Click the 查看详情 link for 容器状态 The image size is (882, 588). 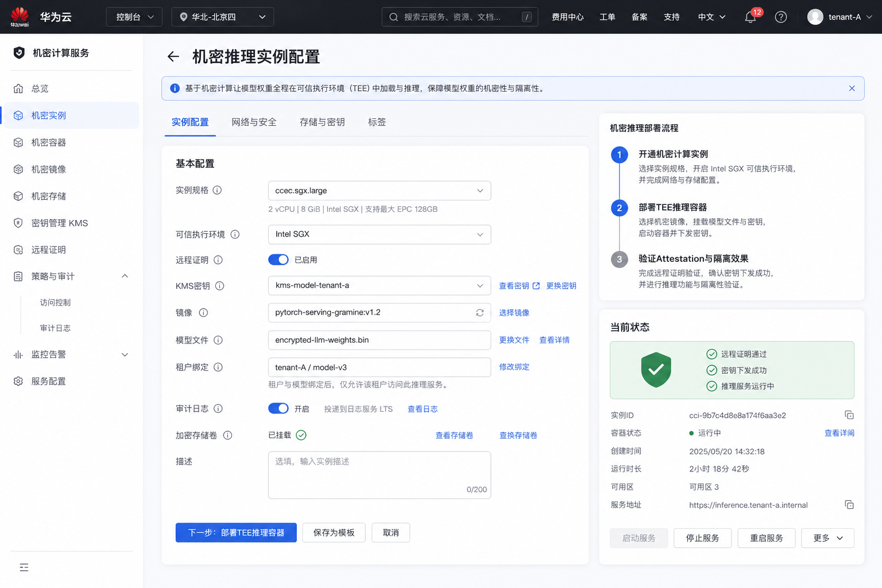840,433
